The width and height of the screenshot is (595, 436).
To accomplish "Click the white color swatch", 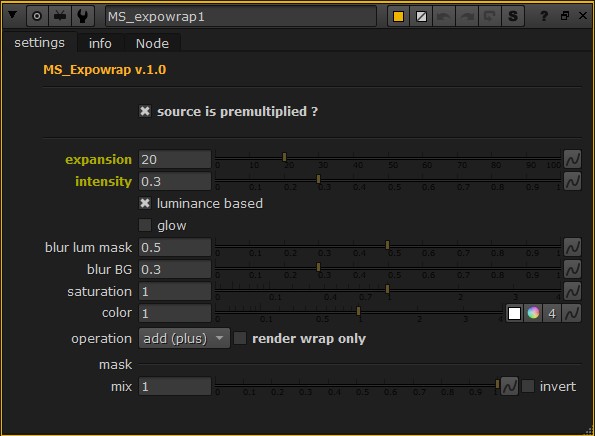I will click(x=515, y=313).
